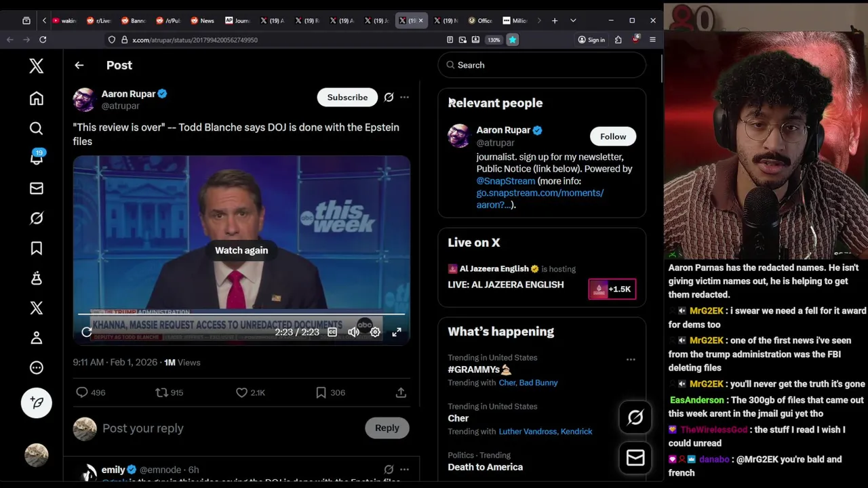This screenshot has width=868, height=488.
Task: Switch to the Office browser tab
Action: [x=480, y=21]
